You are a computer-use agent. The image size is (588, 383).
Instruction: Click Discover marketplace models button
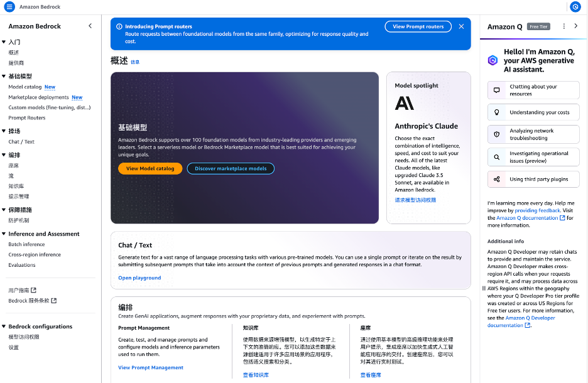[231, 169]
